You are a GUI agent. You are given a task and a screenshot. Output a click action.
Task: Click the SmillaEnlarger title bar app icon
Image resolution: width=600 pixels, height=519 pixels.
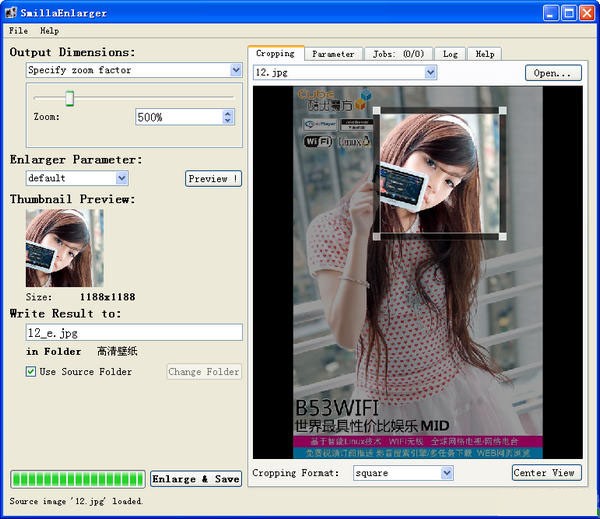click(x=11, y=12)
